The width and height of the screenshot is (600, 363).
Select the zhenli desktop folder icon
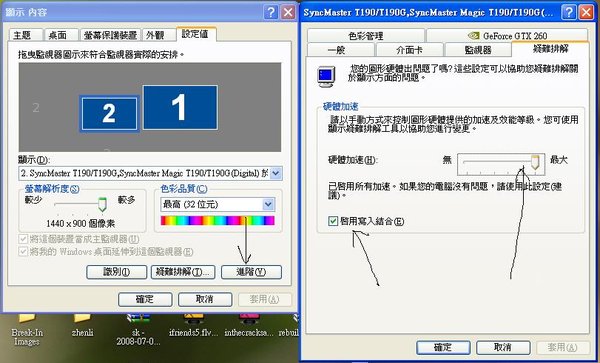click(x=82, y=325)
